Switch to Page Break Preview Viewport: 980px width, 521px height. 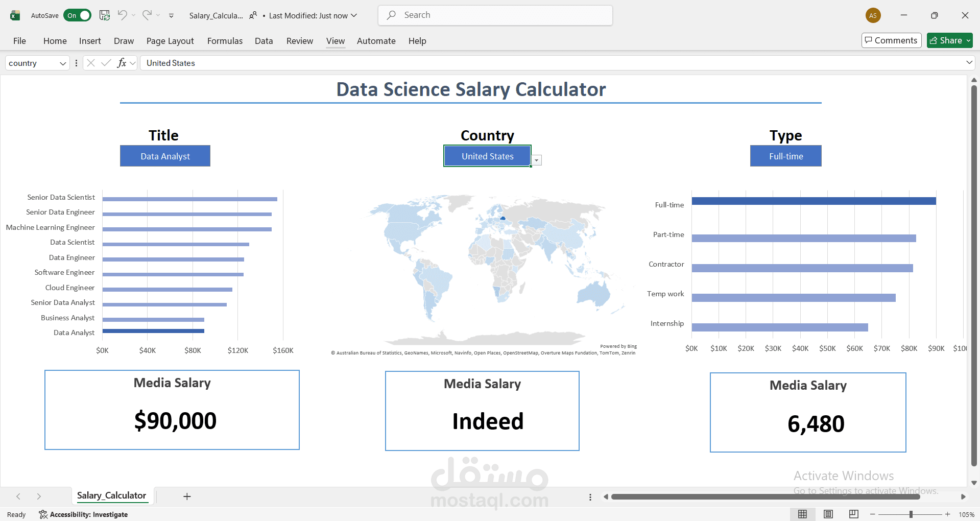pos(853,514)
